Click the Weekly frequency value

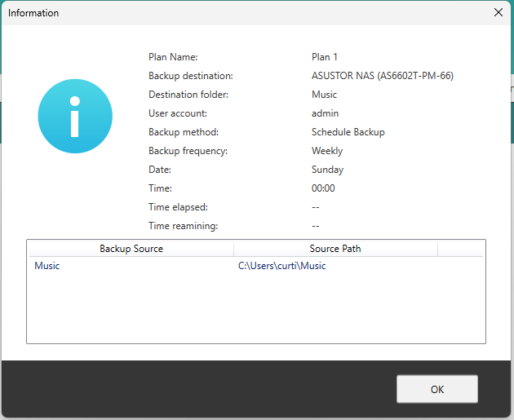(327, 151)
